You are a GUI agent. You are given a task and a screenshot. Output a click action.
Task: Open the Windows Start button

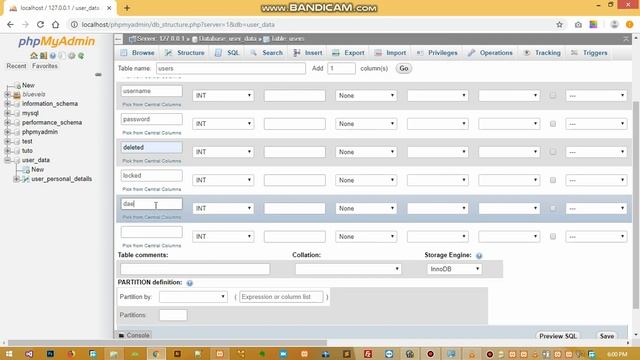point(8,354)
